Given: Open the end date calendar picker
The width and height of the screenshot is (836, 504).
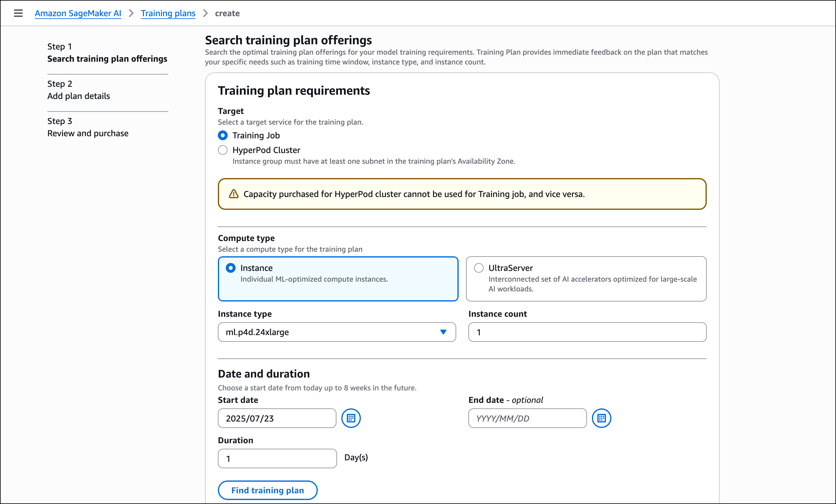Looking at the screenshot, I should [601, 418].
